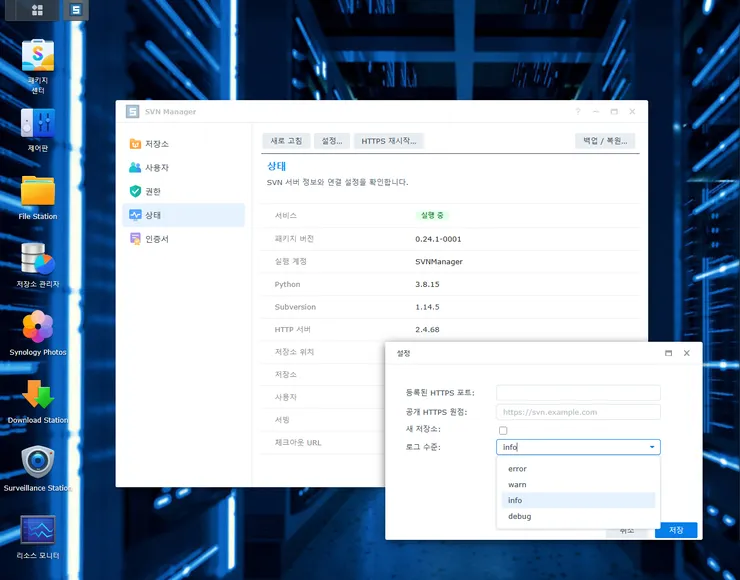This screenshot has height=580, width=740.
Task: Toggle the new repository (새 저장소) checkbox
Action: click(503, 430)
